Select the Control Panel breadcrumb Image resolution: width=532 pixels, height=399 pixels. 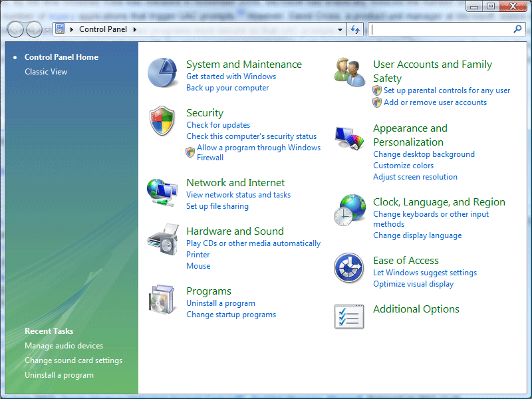coord(103,29)
